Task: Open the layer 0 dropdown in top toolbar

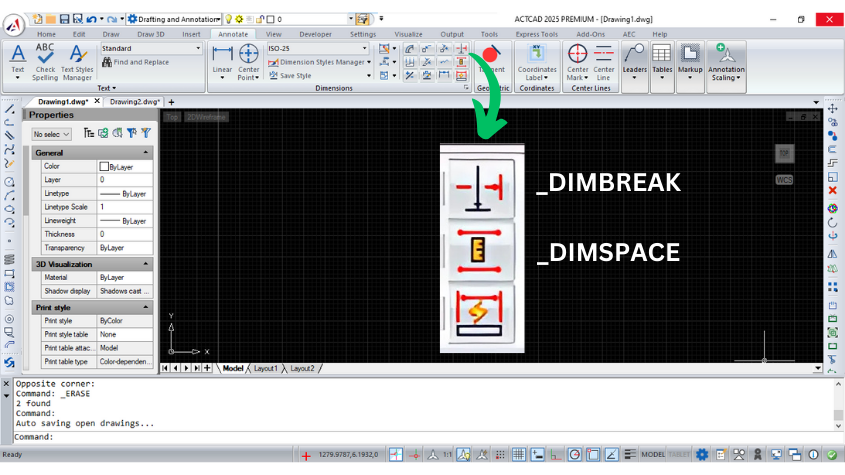Action: 351,19
